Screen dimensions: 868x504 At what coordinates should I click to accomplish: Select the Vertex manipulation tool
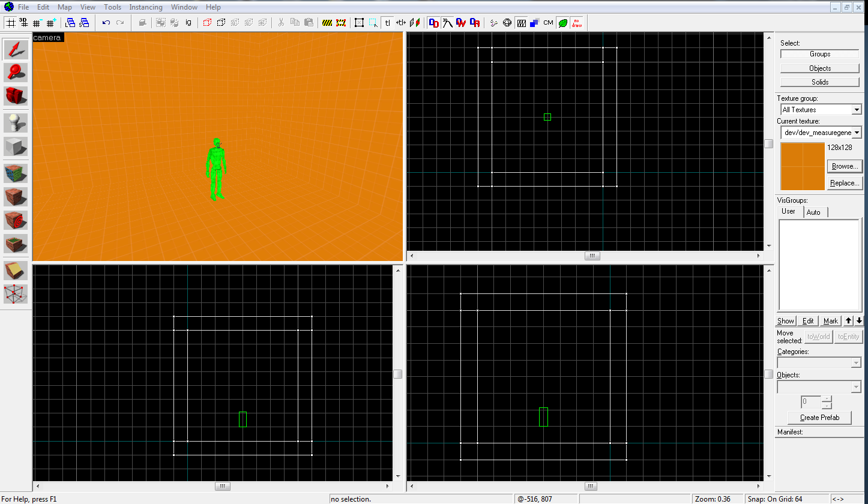tap(16, 294)
